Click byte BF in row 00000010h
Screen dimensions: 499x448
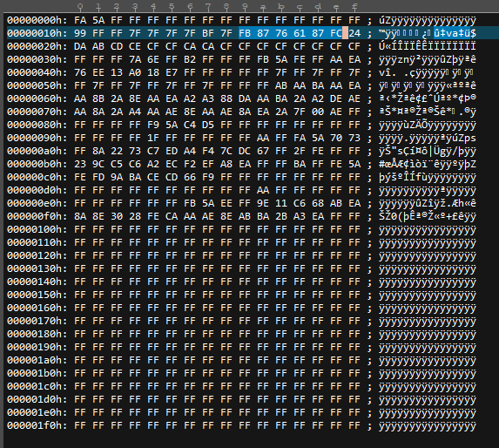pos(208,33)
